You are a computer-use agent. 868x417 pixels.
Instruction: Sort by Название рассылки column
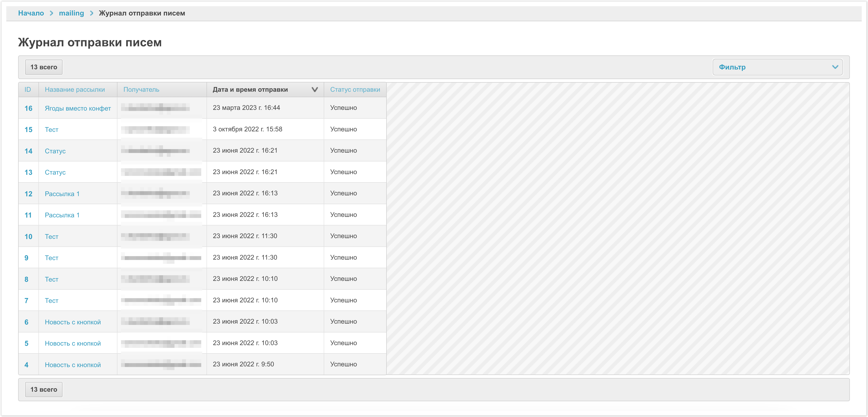(x=75, y=90)
